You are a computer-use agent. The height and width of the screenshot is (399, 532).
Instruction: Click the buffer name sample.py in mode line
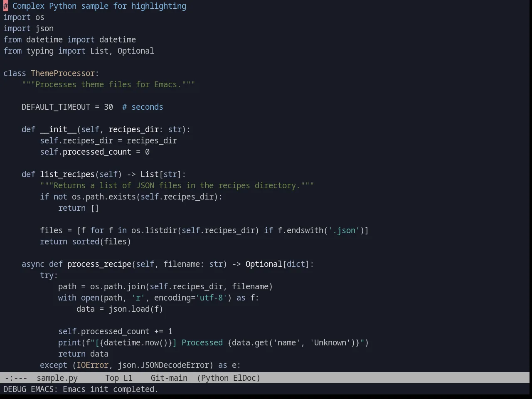coord(57,378)
